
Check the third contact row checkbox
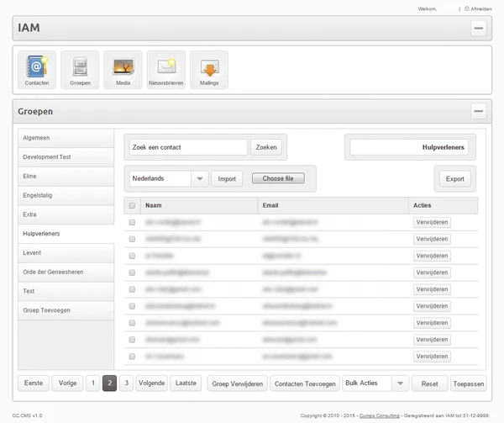coord(132,256)
